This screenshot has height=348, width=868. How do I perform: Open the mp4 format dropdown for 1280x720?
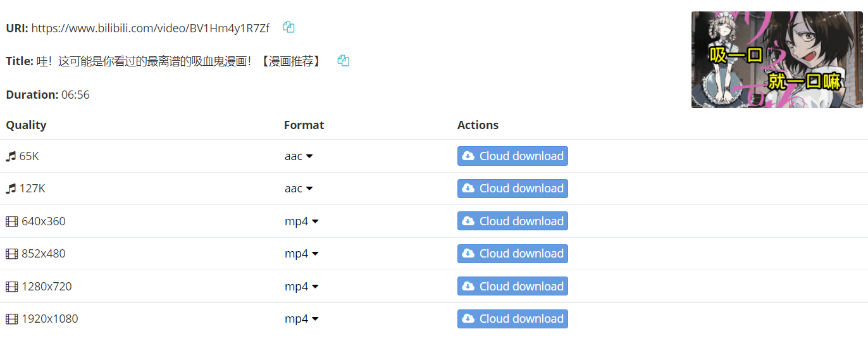click(x=302, y=287)
